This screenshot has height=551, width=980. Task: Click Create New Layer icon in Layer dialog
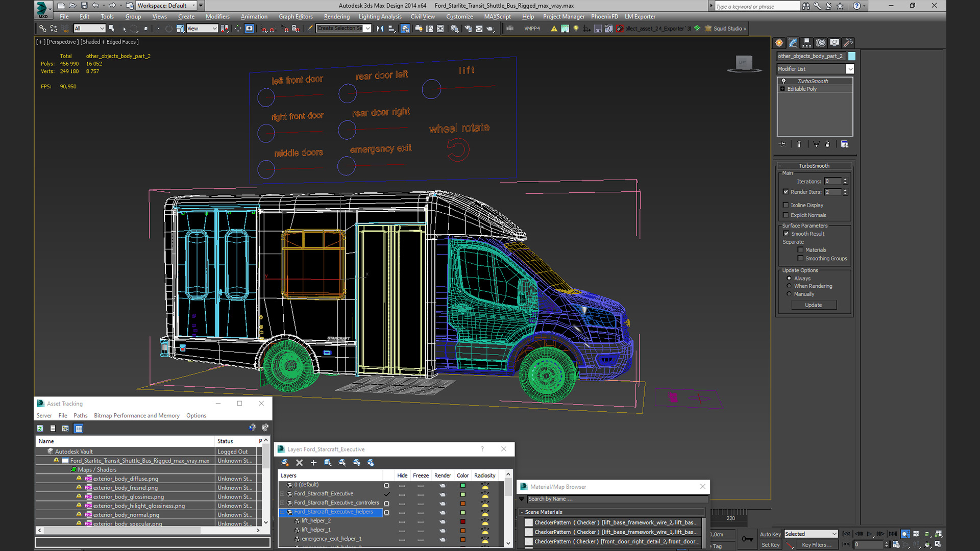point(285,463)
